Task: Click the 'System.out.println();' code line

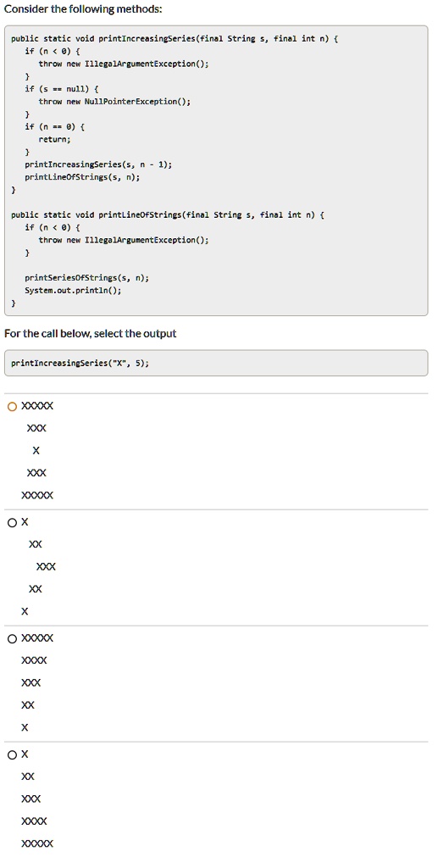Action: [x=73, y=291]
